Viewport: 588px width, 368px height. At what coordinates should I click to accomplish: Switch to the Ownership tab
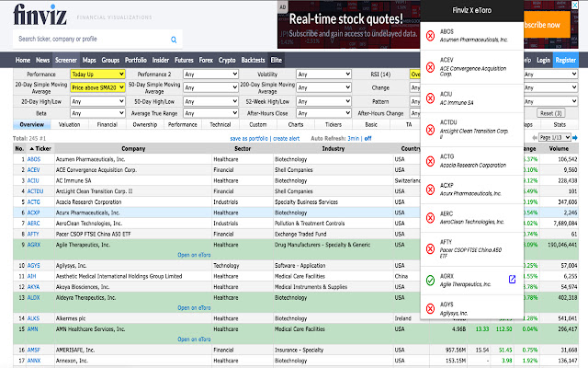[x=145, y=125]
